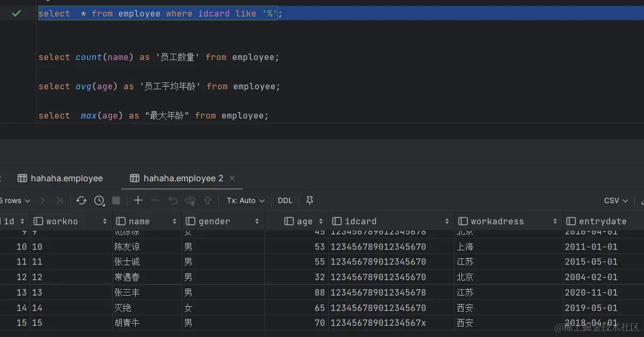644x337 pixels.
Task: Click the clock auto-refresh icon
Action: (x=100, y=200)
